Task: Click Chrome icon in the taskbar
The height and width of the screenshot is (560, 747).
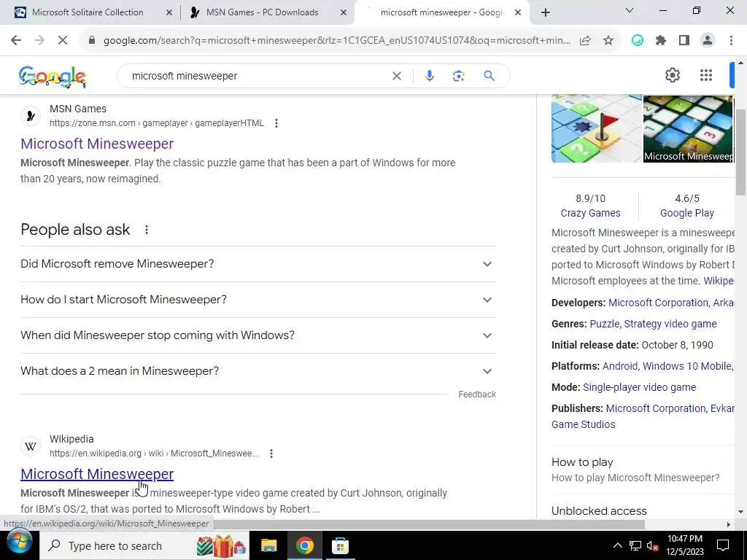Action: click(304, 545)
